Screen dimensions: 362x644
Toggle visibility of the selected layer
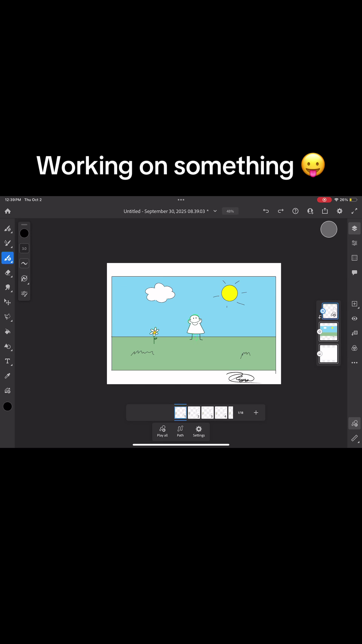click(x=354, y=318)
